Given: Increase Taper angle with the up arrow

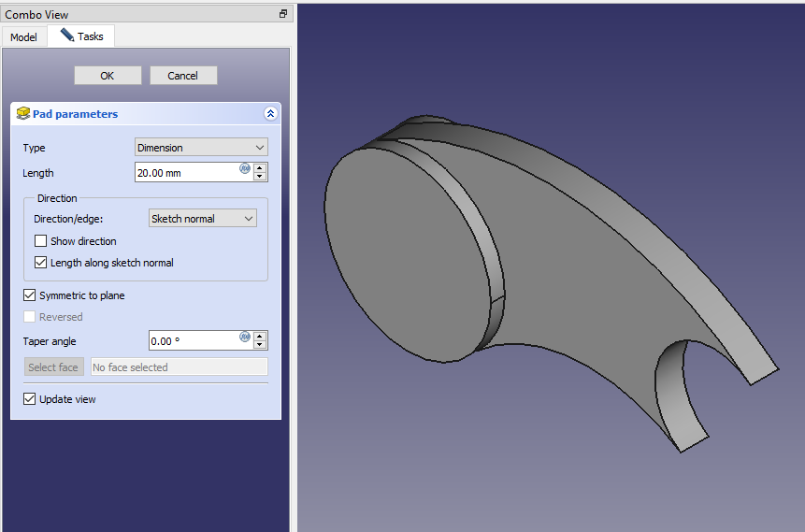Looking at the screenshot, I should click(x=260, y=336).
